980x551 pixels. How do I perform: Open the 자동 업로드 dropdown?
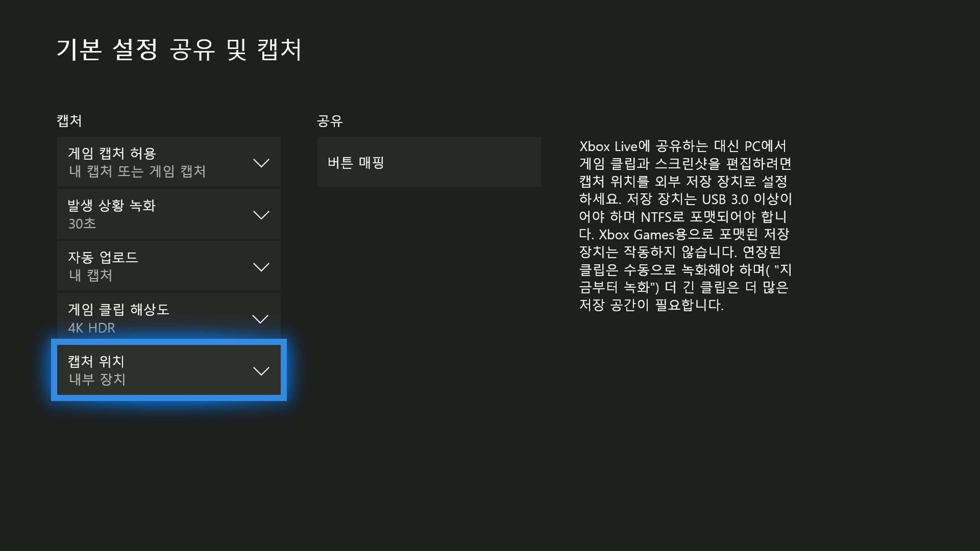[103, 257]
